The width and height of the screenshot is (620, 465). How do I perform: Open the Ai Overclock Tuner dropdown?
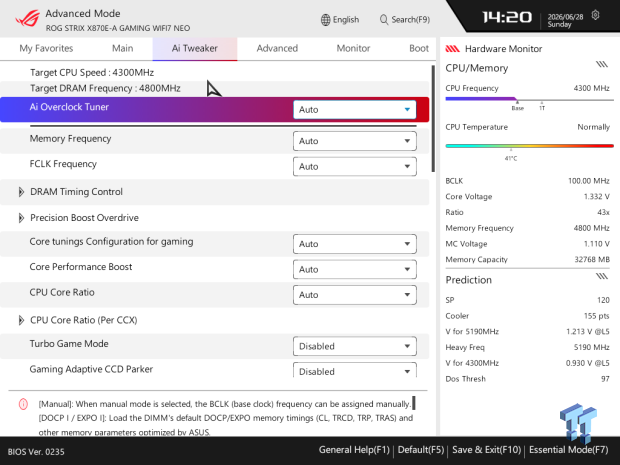[x=355, y=110]
